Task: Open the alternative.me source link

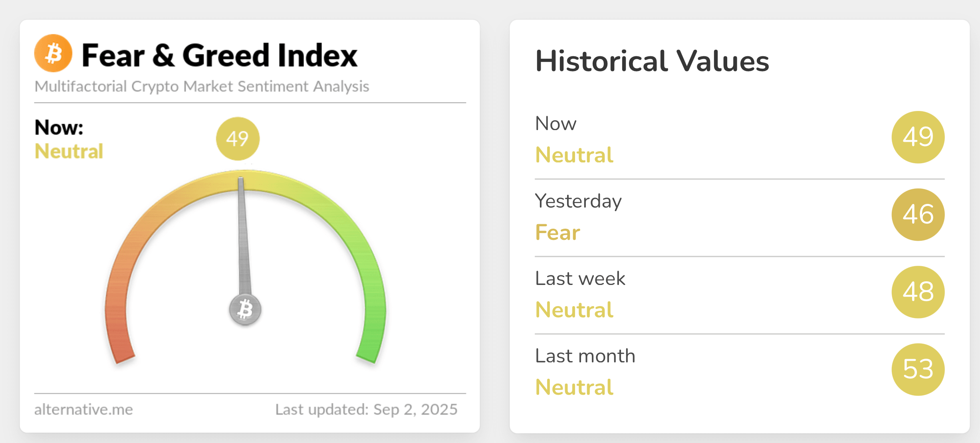Action: click(83, 409)
